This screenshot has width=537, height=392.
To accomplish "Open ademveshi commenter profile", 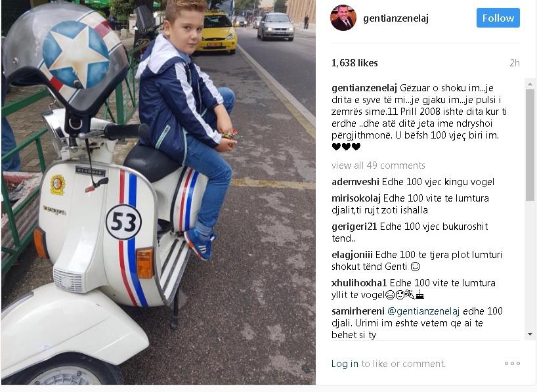I will [355, 182].
